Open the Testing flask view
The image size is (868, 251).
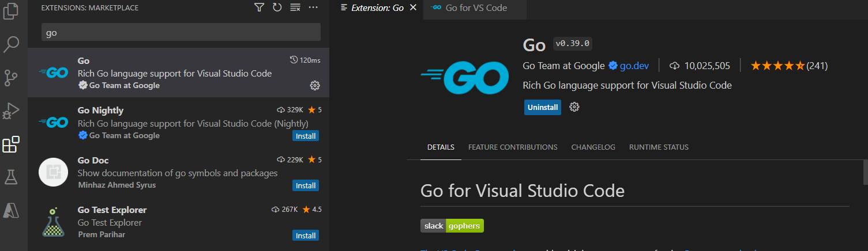(11, 177)
